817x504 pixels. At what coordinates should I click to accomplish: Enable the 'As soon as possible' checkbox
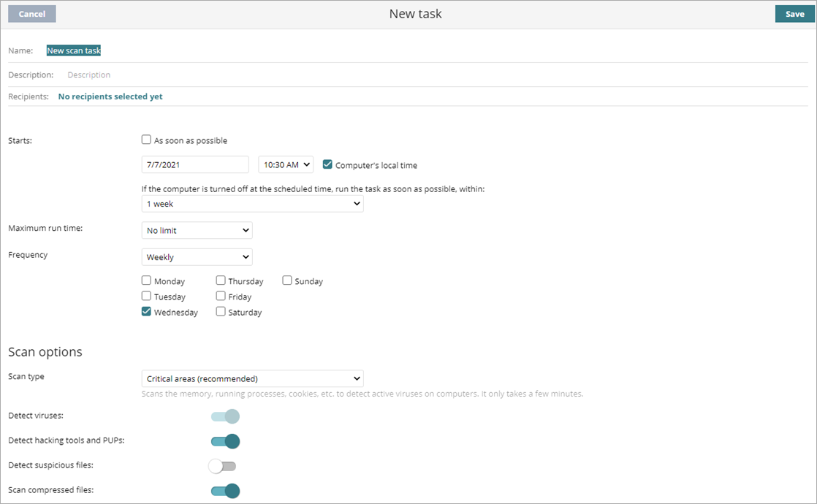(x=146, y=140)
